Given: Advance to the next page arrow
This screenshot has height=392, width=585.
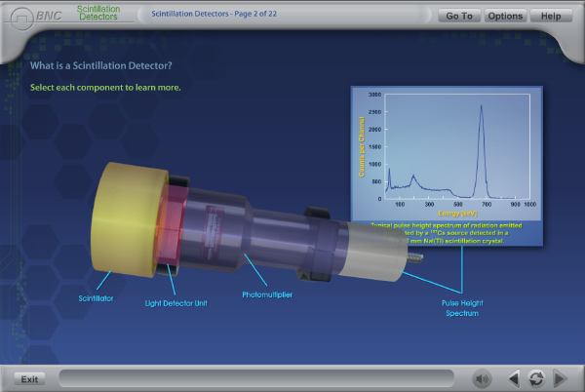Looking at the screenshot, I should click(560, 379).
